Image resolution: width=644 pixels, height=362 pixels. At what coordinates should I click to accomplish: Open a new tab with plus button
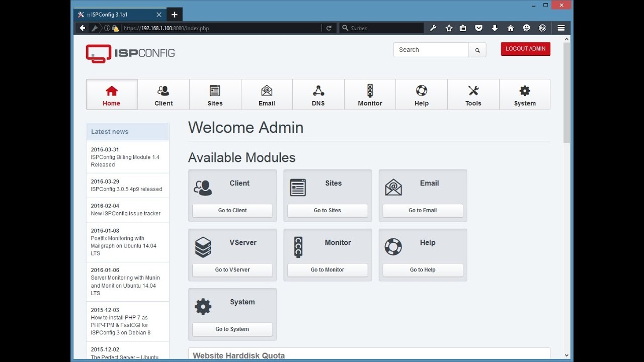point(175,15)
